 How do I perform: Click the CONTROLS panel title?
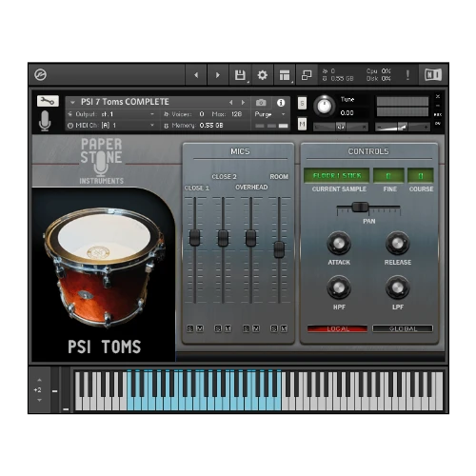(368, 151)
